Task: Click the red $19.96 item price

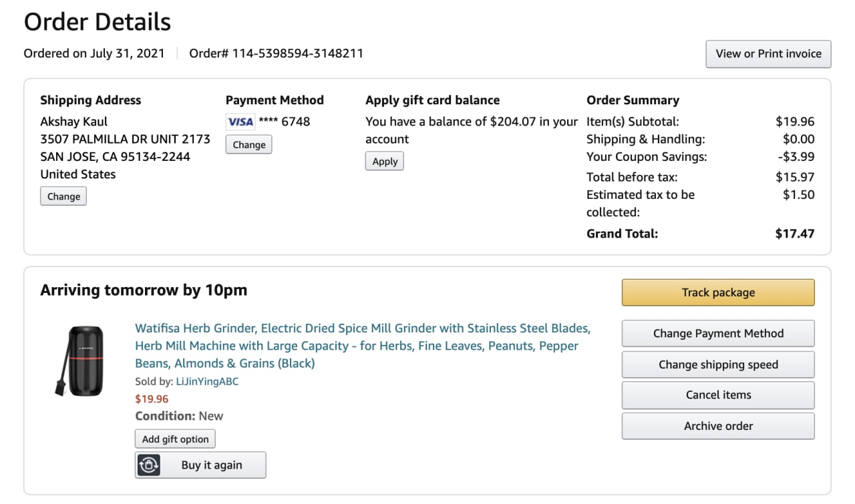Action: coord(152,399)
